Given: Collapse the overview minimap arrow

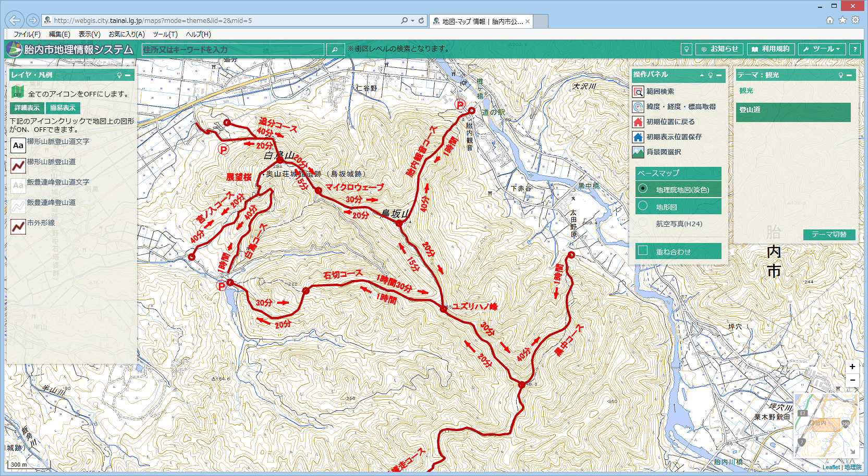Looking at the screenshot, I should [852, 451].
